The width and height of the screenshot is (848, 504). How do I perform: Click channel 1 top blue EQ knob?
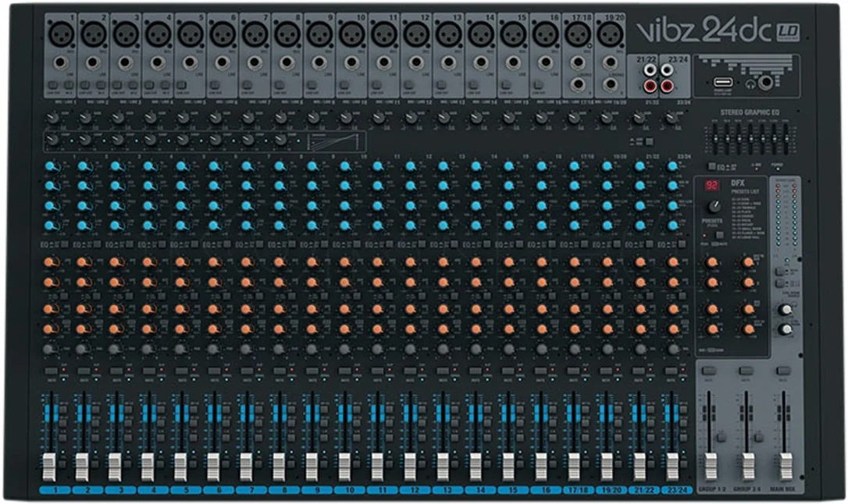(51, 166)
